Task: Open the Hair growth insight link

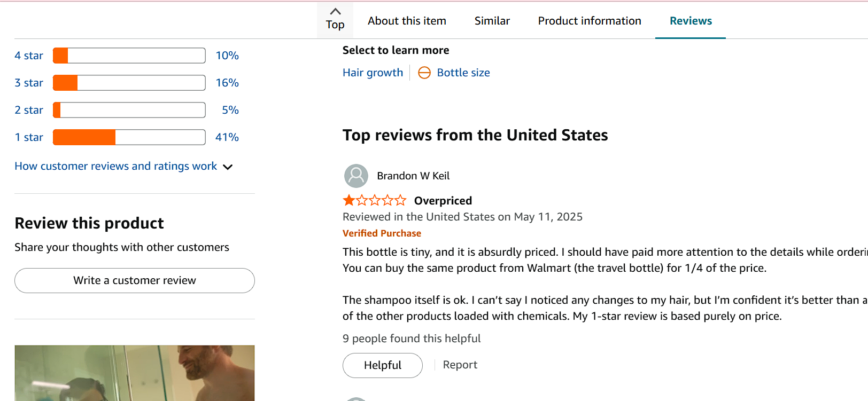Action: click(x=373, y=73)
